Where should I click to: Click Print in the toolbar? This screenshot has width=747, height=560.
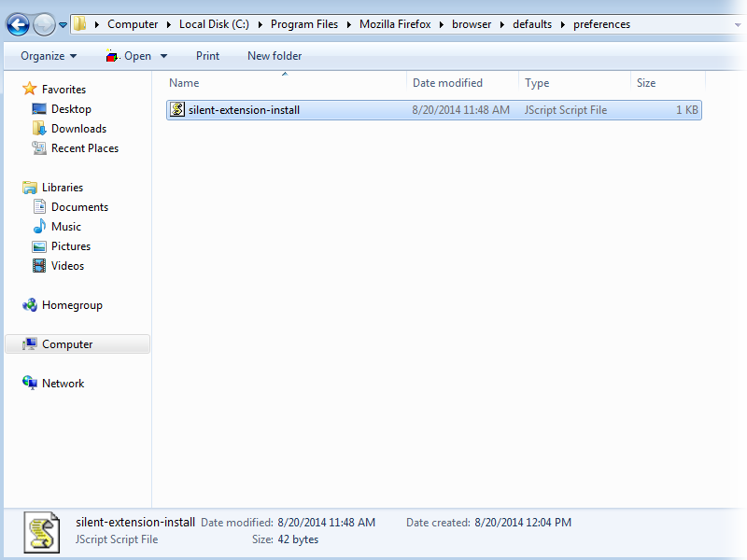pyautogui.click(x=207, y=56)
